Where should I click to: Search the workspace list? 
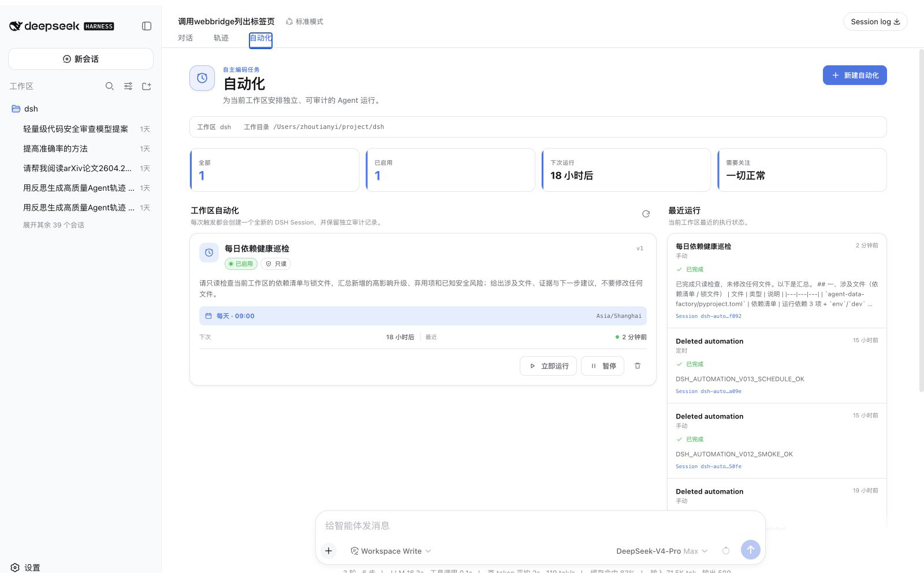110,86
